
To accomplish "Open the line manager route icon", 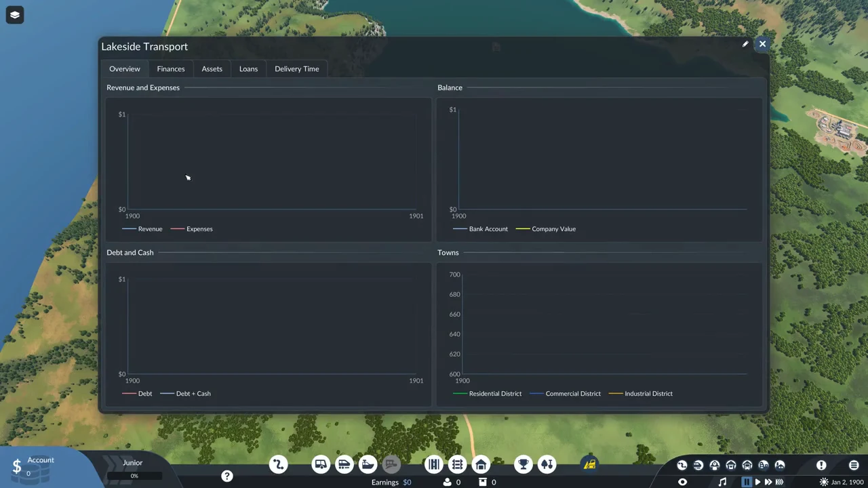I will point(278,464).
